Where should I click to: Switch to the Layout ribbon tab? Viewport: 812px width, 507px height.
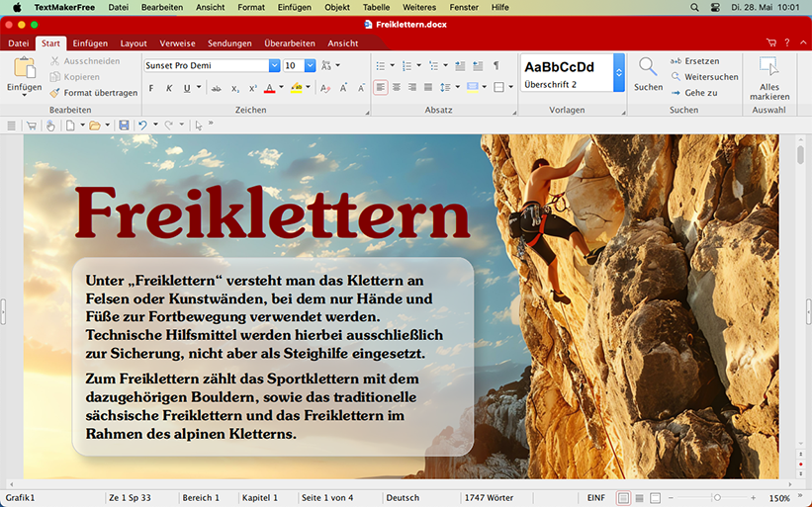pyautogui.click(x=134, y=43)
